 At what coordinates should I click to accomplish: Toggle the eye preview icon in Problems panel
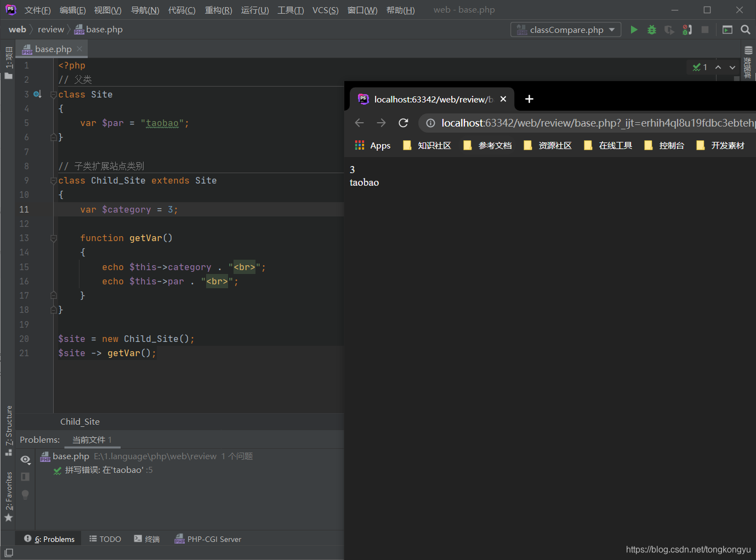[25, 459]
